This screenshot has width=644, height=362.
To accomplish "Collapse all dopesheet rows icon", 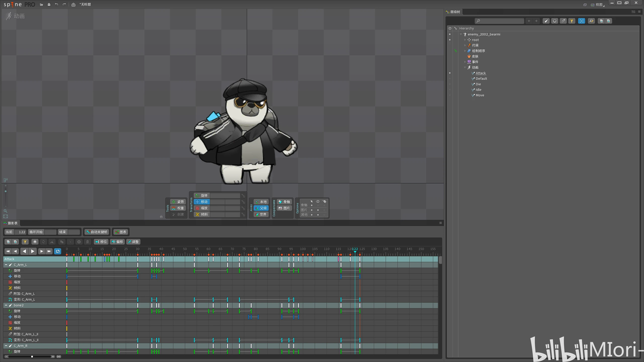I will 8,242.
